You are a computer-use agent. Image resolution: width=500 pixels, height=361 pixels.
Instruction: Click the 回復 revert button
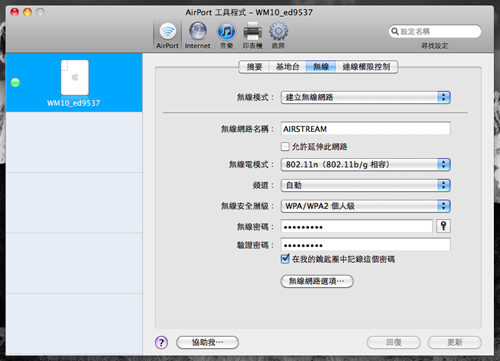coord(394,342)
